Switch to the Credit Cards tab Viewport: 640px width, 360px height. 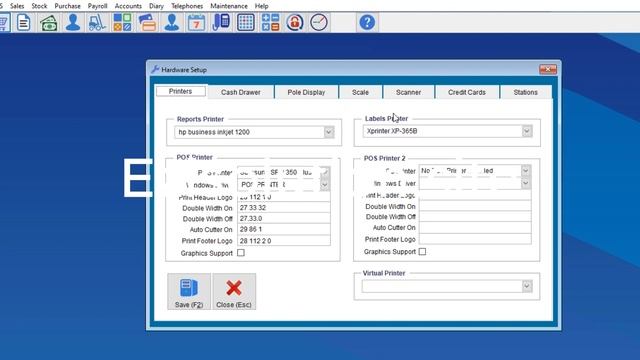(467, 92)
